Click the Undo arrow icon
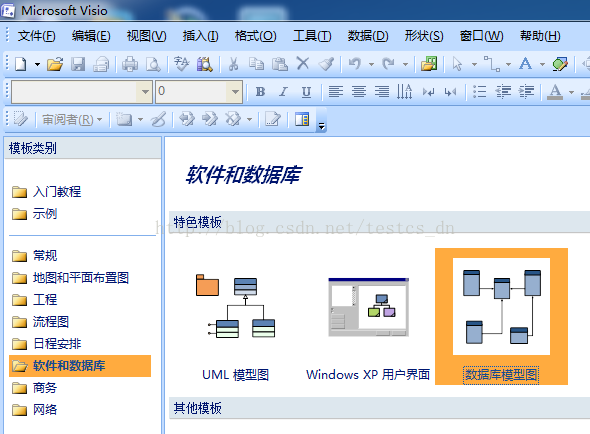Screen dimensions: 590x434 (355, 64)
